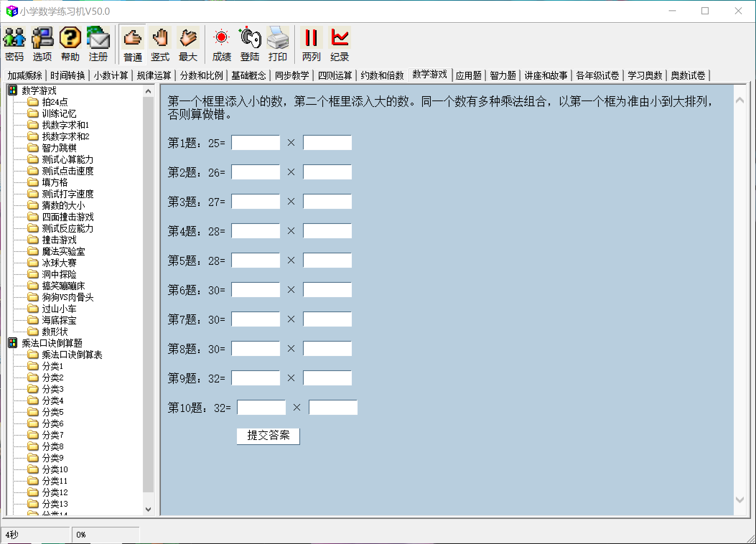Open the 拍24点 folder item
The image size is (756, 544).
[55, 102]
